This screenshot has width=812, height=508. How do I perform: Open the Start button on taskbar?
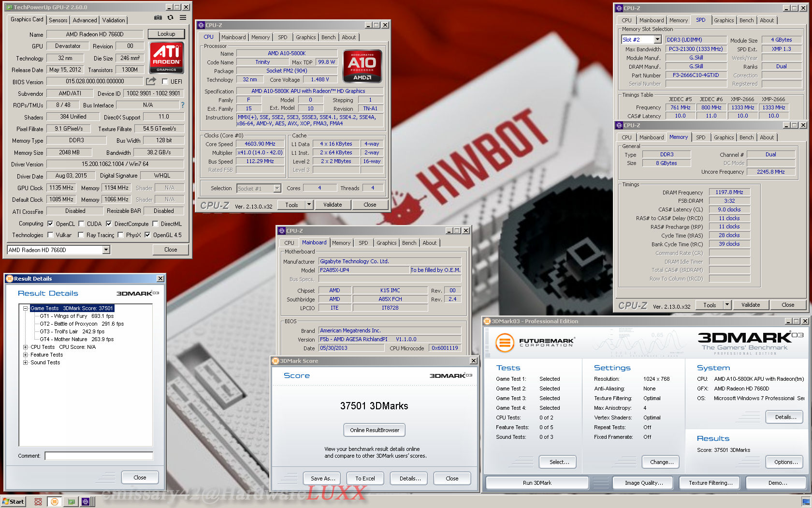tap(13, 502)
